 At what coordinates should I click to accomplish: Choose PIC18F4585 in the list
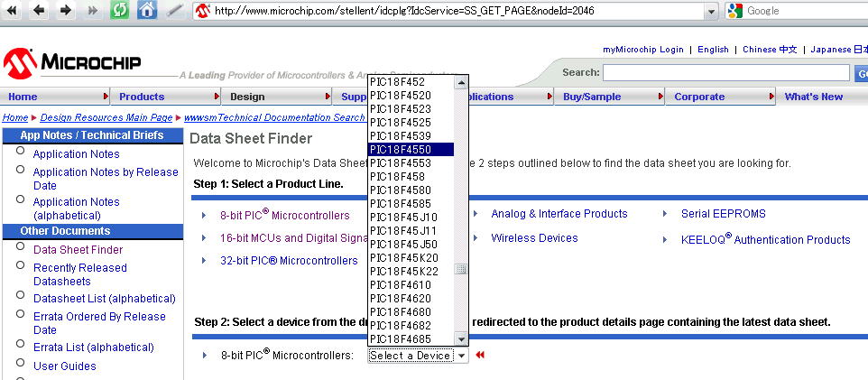(x=411, y=203)
